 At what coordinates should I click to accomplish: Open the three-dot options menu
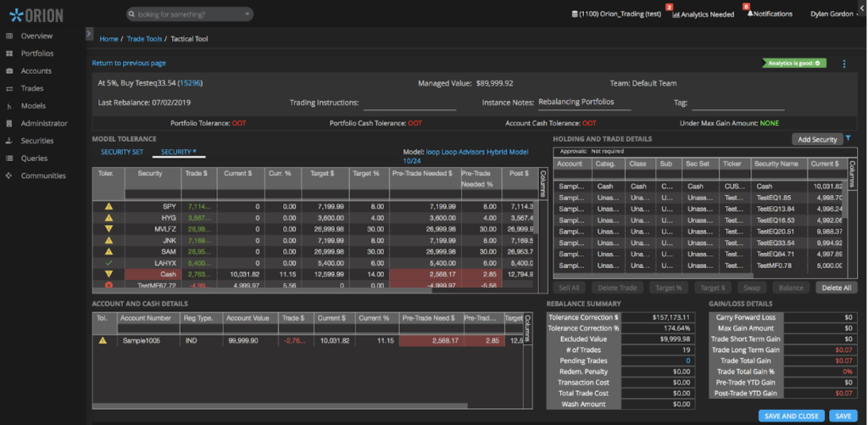[x=844, y=64]
